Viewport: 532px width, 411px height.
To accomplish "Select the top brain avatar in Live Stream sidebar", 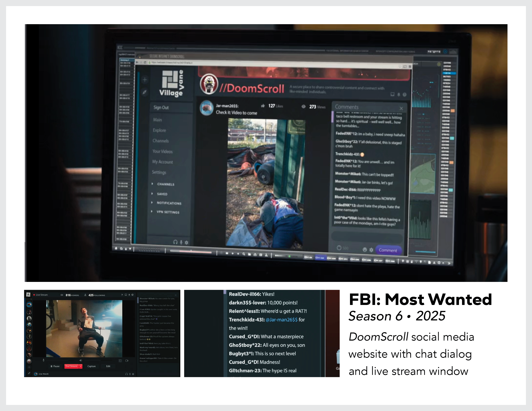I will coord(29,305).
